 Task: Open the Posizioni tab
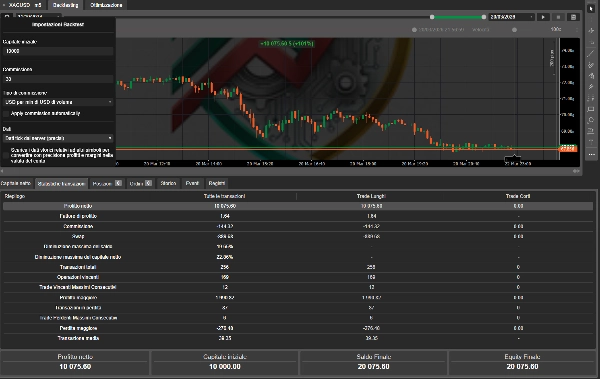click(x=107, y=184)
